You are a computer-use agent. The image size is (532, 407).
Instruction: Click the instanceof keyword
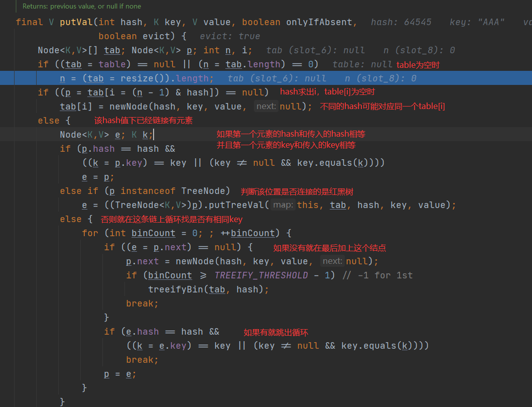point(148,191)
